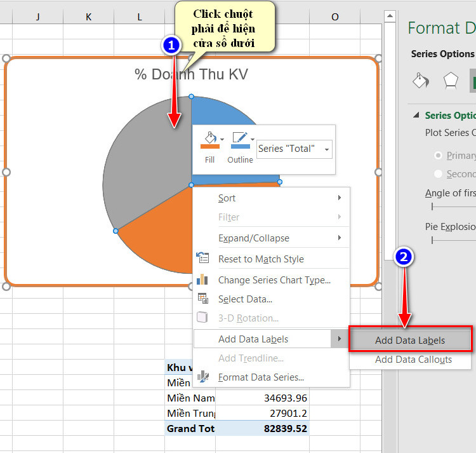Open the Expand/Collapse submenu
This screenshot has height=453, width=476.
pyautogui.click(x=272, y=238)
